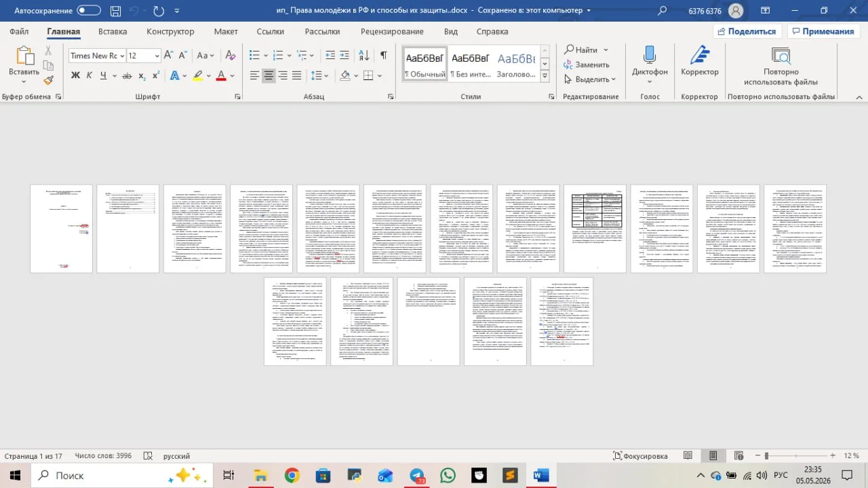Open the font size dropdown
The height and width of the screenshot is (488, 868).
click(x=157, y=56)
